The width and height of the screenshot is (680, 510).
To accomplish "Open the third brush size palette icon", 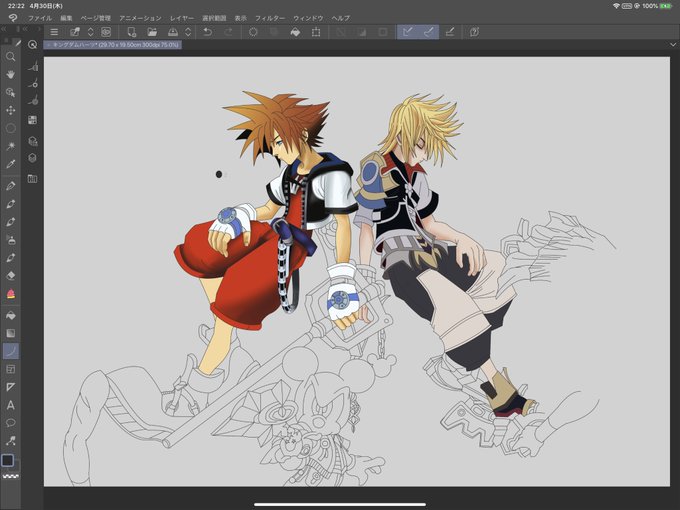I will tap(33, 101).
